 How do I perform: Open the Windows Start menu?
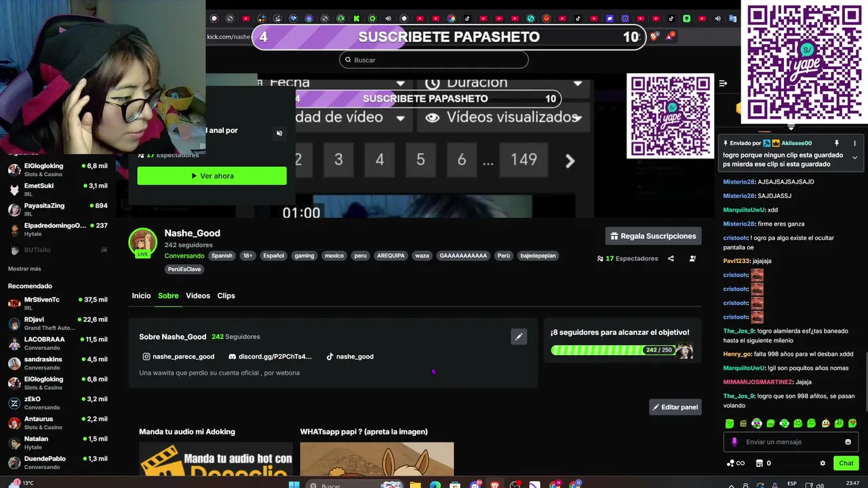click(294, 484)
